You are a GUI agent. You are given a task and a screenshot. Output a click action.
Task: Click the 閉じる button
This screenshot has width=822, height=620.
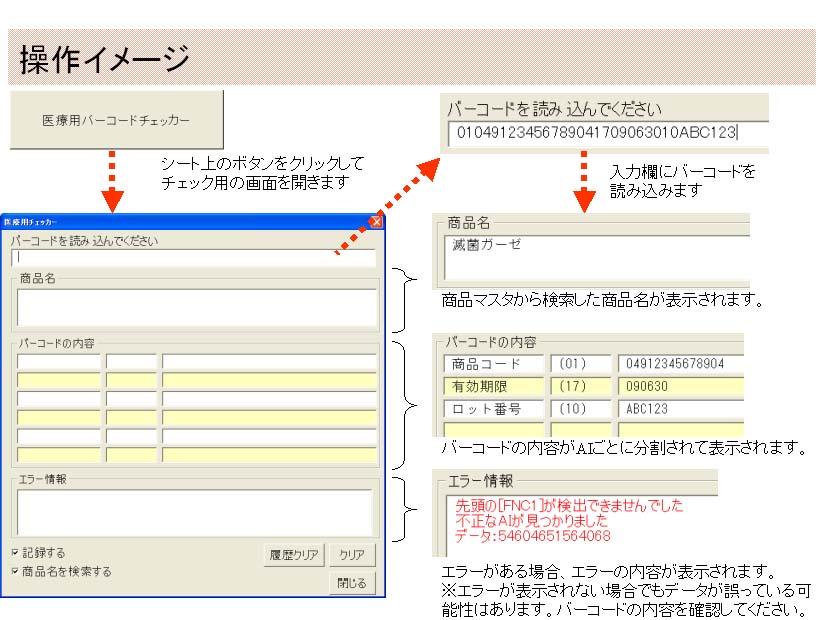352,583
